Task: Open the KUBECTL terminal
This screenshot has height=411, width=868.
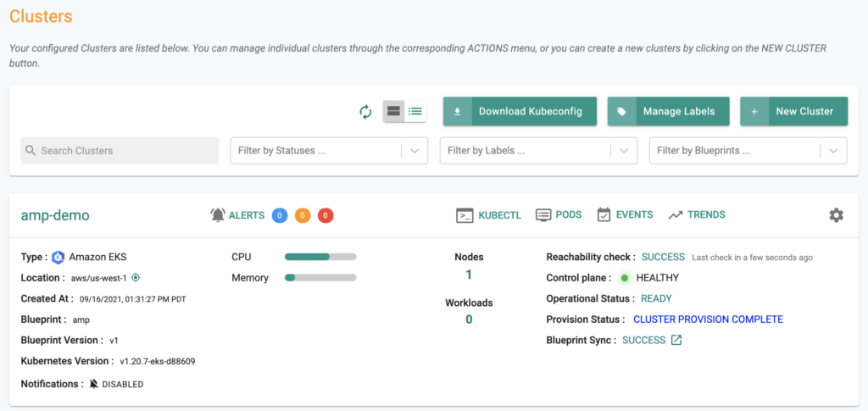Action: [489, 215]
